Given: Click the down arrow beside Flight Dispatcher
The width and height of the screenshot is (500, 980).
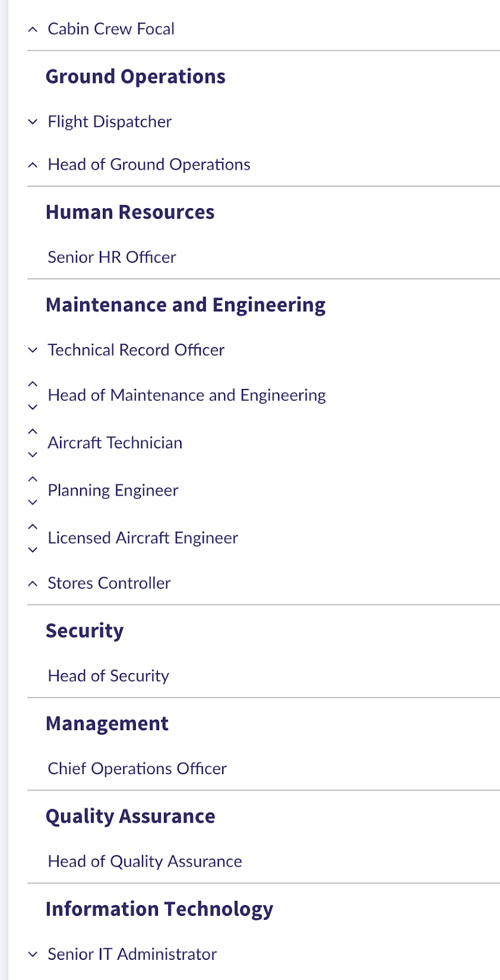Looking at the screenshot, I should pyautogui.click(x=33, y=122).
